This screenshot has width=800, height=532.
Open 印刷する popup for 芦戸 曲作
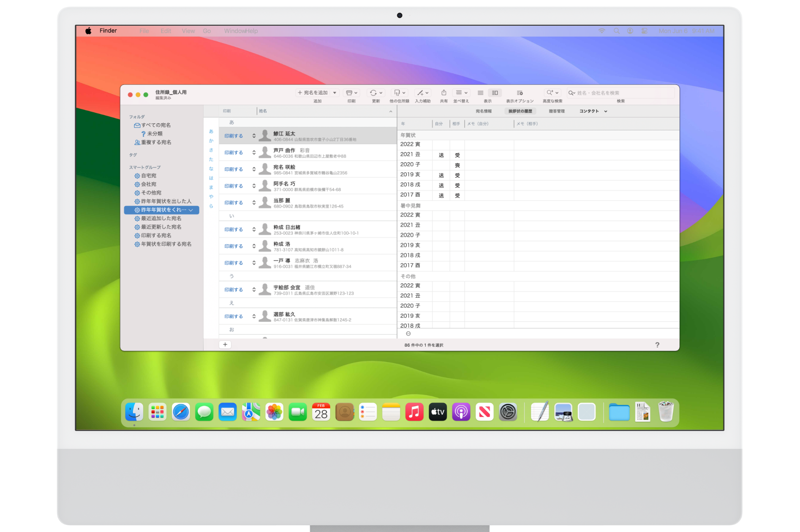239,153
